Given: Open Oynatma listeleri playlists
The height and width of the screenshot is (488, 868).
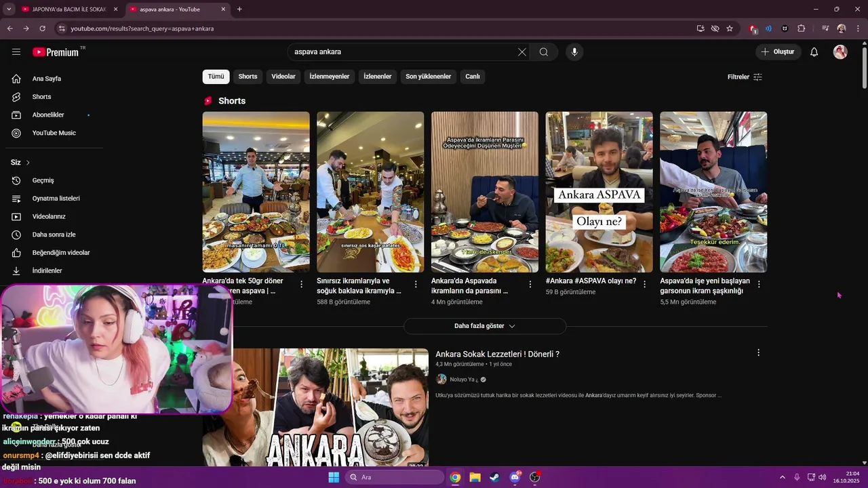Looking at the screenshot, I should 54,199.
